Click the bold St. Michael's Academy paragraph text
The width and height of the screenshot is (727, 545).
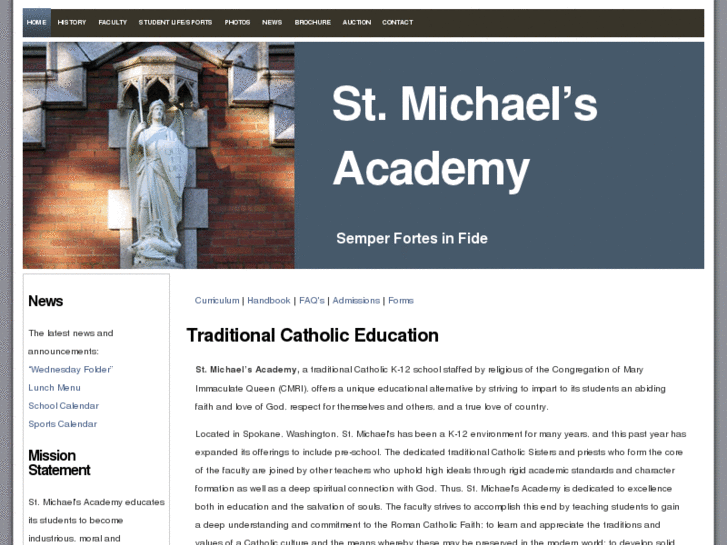tap(247, 370)
